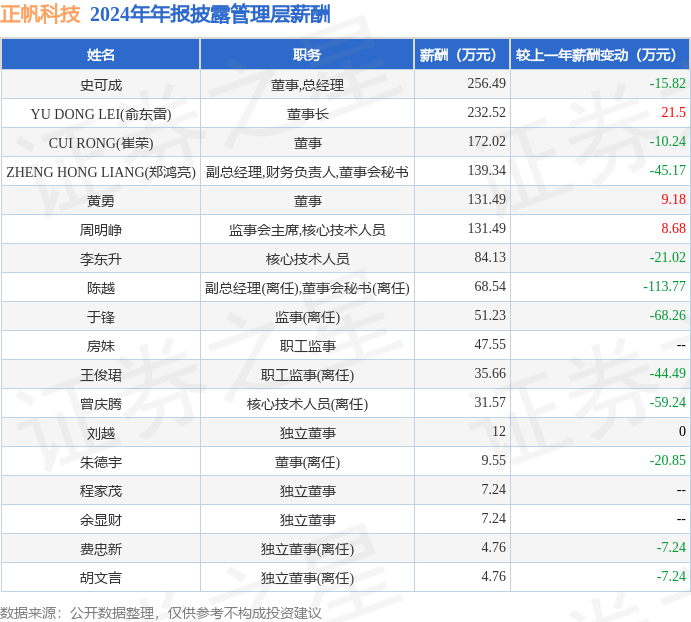
Task: Click the change value -44.49
Action: 668,373
